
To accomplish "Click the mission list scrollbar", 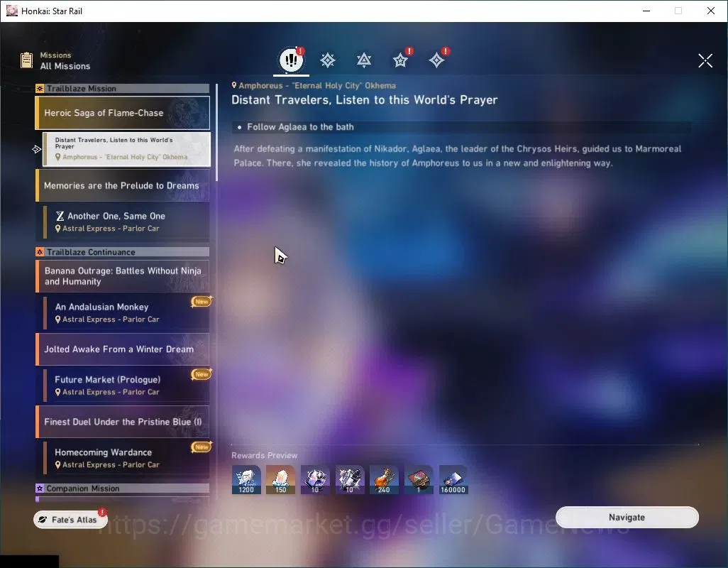I will tap(216, 132).
